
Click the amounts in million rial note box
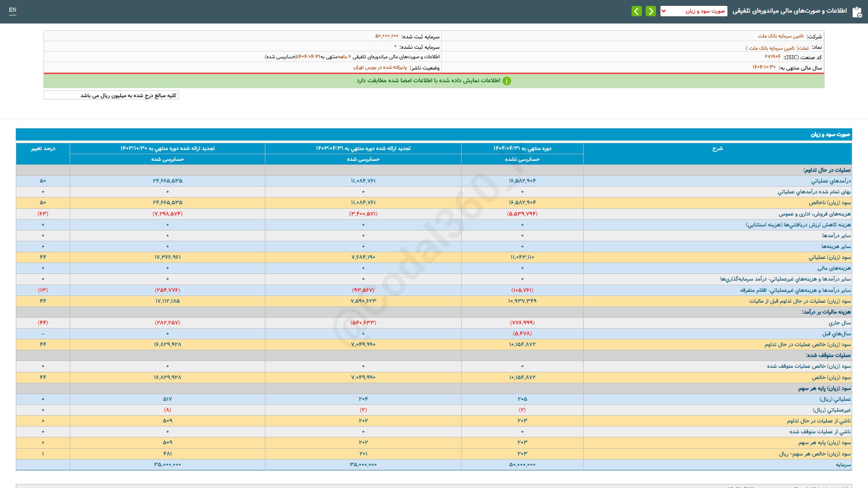coord(111,95)
